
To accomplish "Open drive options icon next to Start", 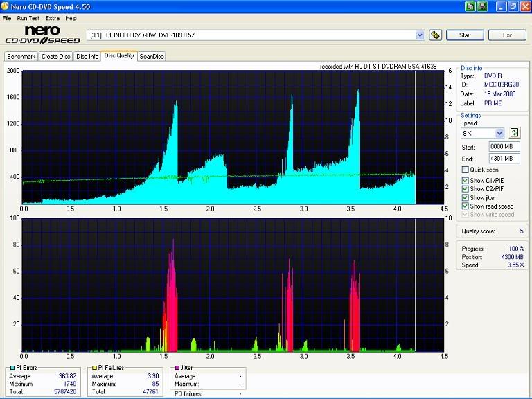I will click(435, 35).
